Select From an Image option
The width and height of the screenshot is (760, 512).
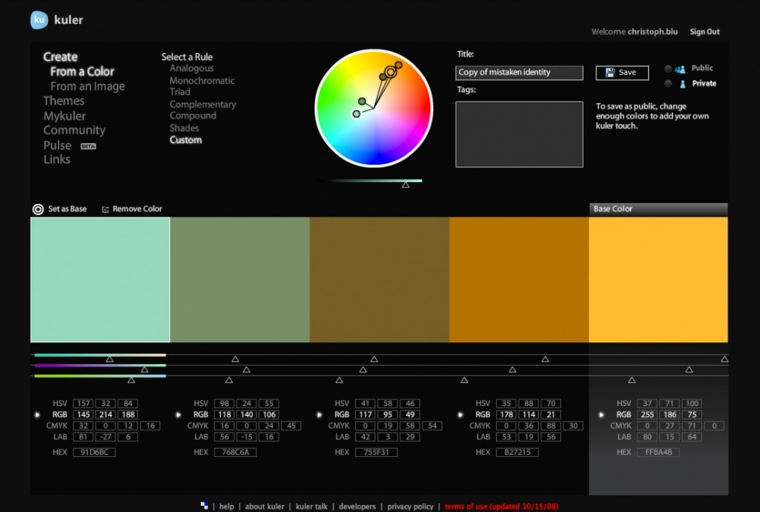coord(87,86)
